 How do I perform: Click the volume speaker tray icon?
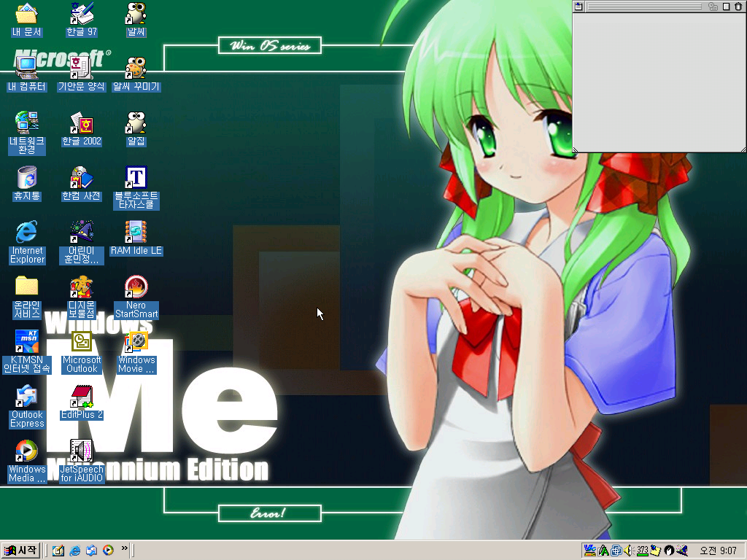click(x=627, y=551)
